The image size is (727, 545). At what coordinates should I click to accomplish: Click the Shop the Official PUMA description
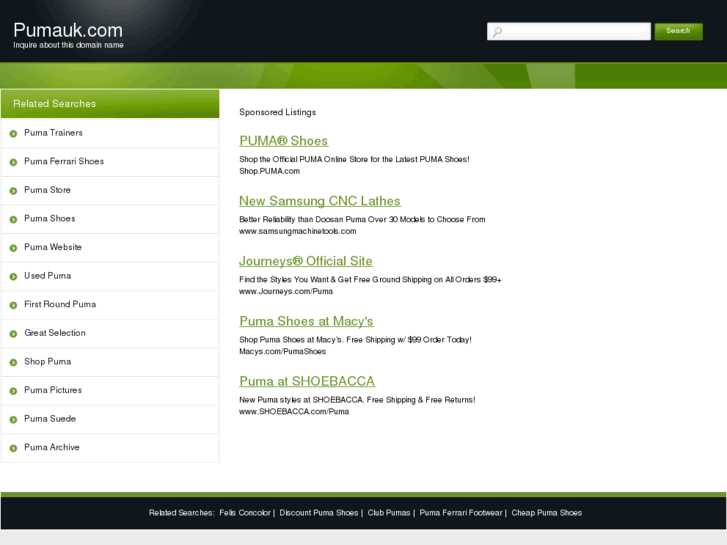coord(354,160)
